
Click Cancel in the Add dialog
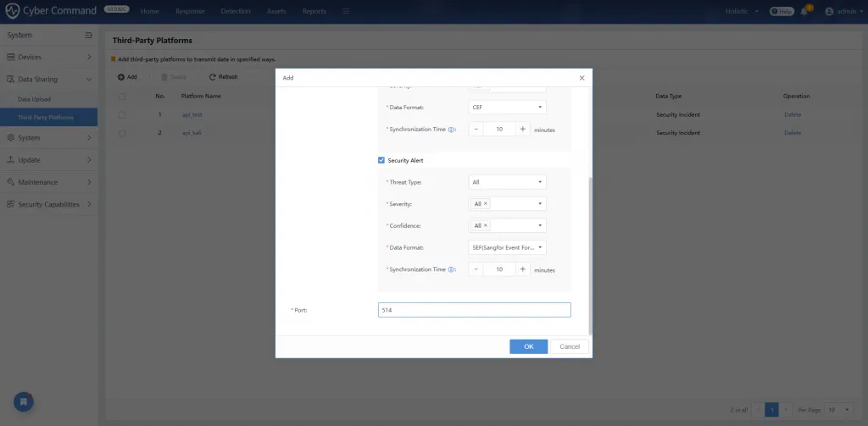click(x=570, y=346)
